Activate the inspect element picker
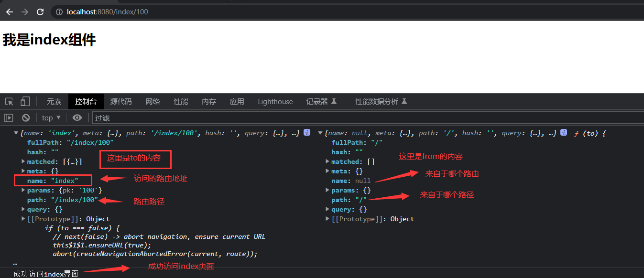Screen dimensions: 644x278 (9, 102)
